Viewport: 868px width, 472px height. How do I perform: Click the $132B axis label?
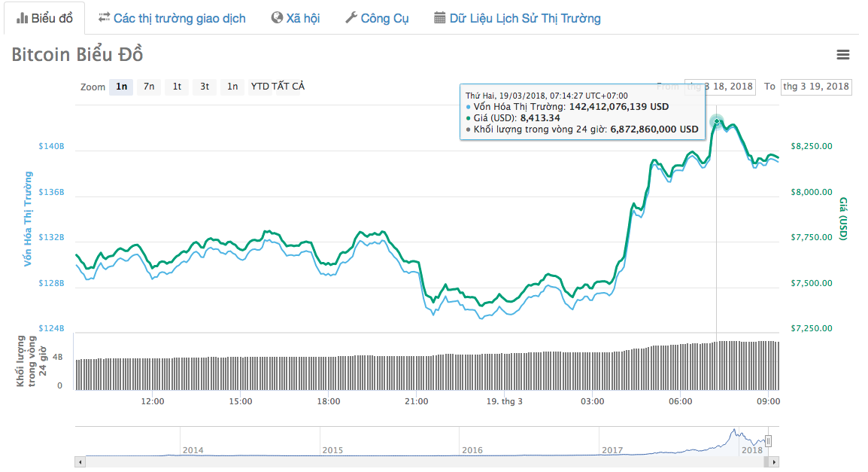click(x=51, y=238)
